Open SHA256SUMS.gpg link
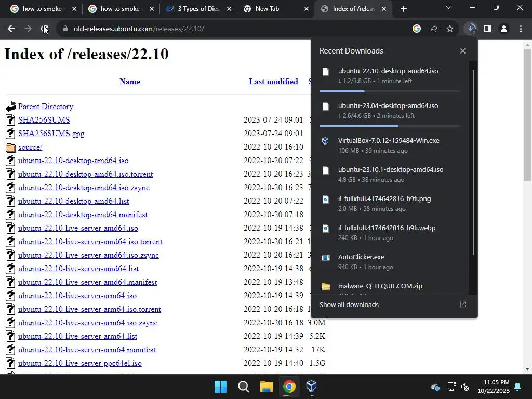The image size is (532, 399). pyautogui.click(x=51, y=134)
